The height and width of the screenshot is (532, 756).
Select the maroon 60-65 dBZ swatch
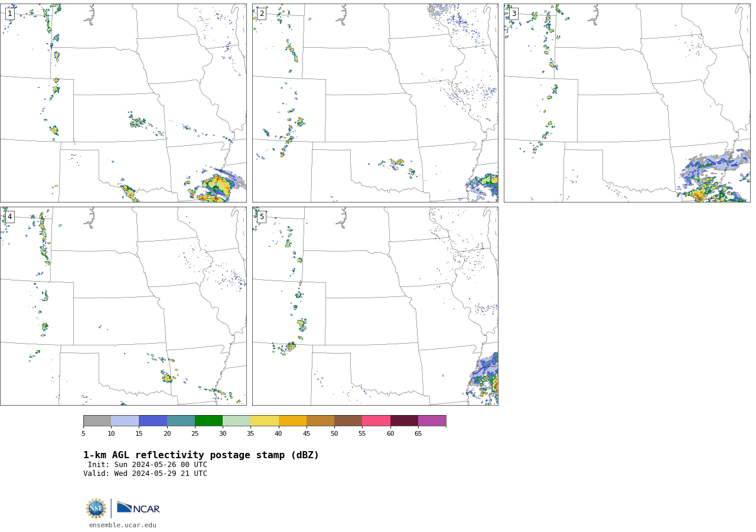[404, 420]
